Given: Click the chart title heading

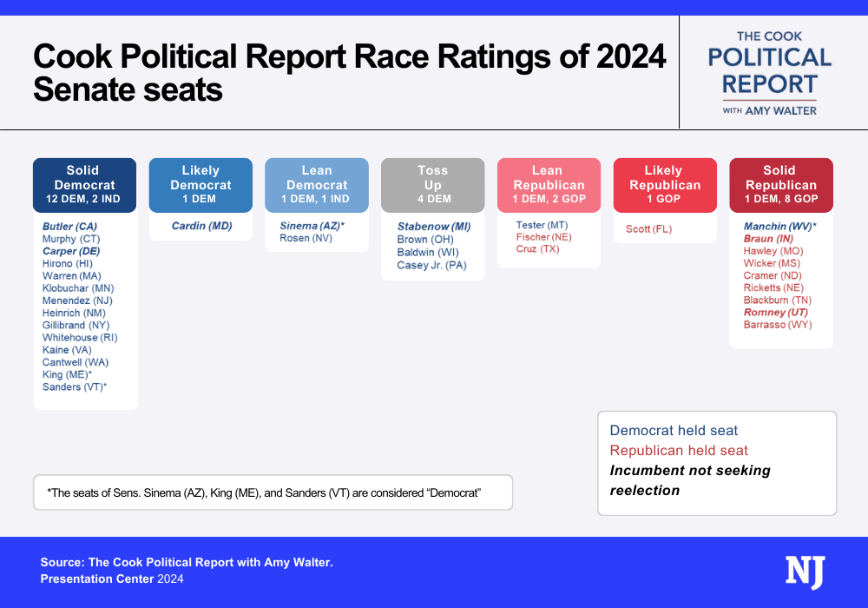Looking at the screenshot, I should (349, 73).
